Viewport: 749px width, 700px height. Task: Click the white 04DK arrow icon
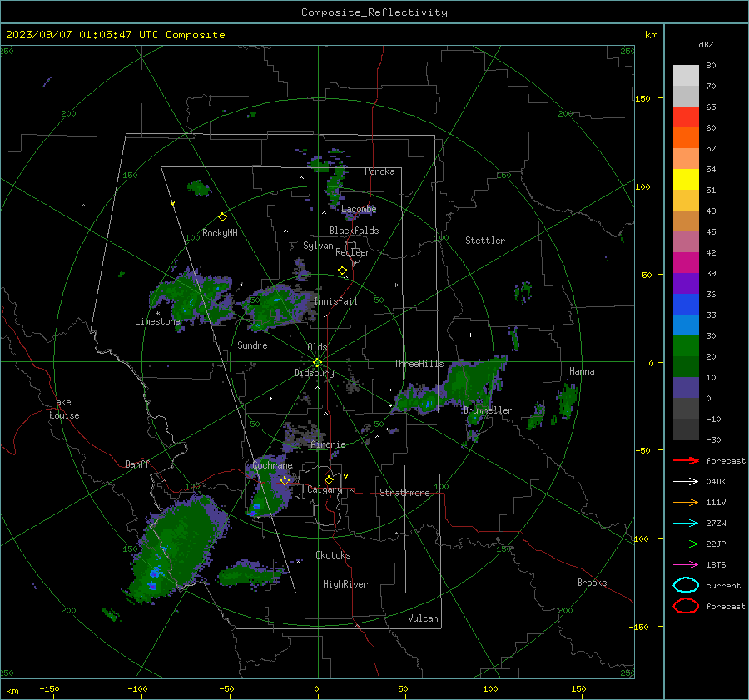686,481
